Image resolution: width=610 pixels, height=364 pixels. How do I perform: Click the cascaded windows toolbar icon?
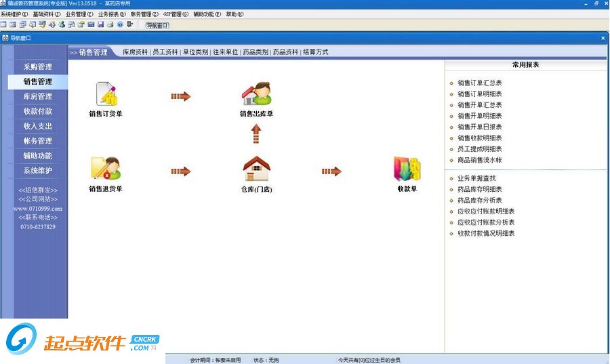tap(22, 24)
